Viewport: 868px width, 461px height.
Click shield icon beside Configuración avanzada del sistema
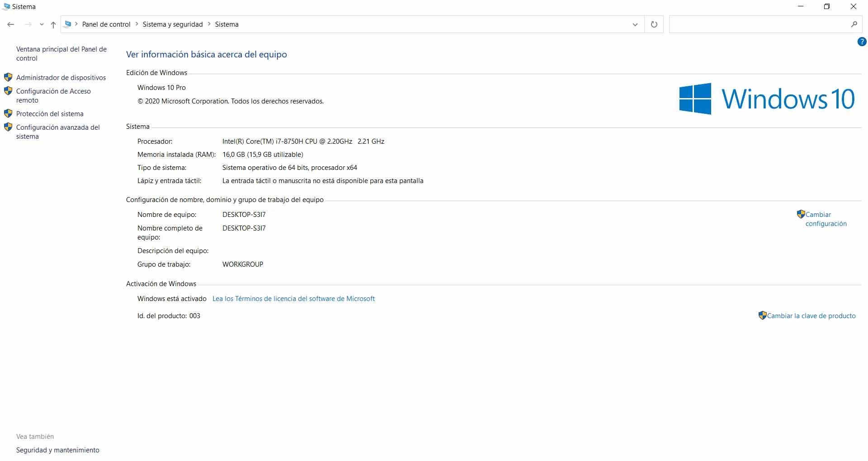tap(8, 127)
